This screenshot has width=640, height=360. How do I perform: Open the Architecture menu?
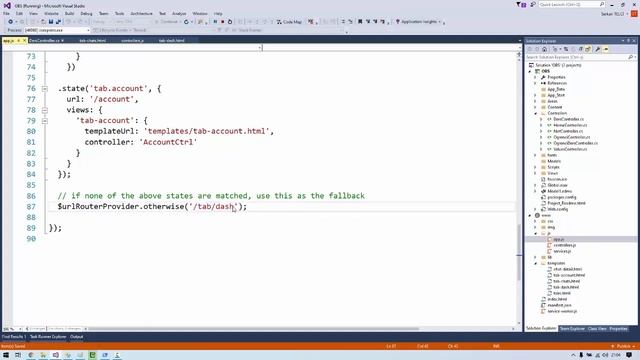click(x=141, y=13)
